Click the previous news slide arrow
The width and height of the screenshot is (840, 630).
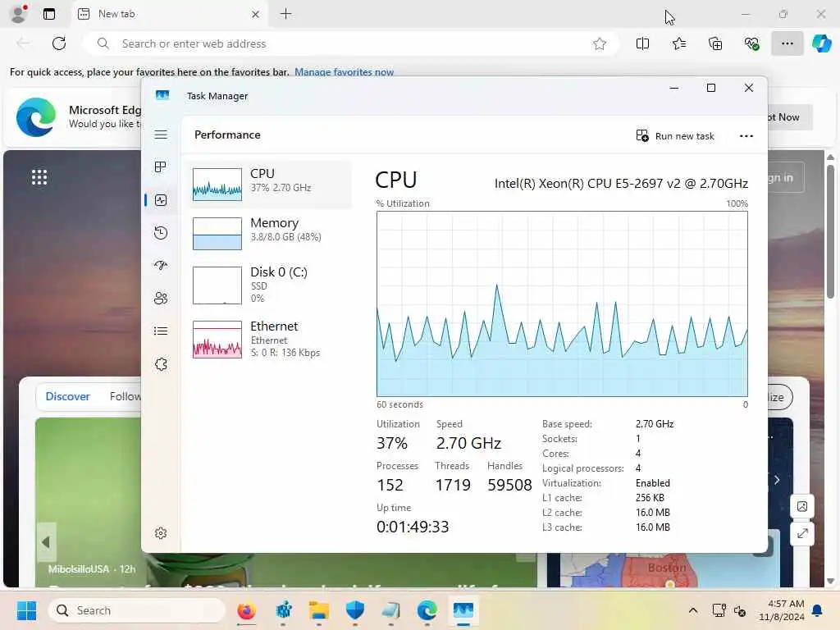point(46,542)
